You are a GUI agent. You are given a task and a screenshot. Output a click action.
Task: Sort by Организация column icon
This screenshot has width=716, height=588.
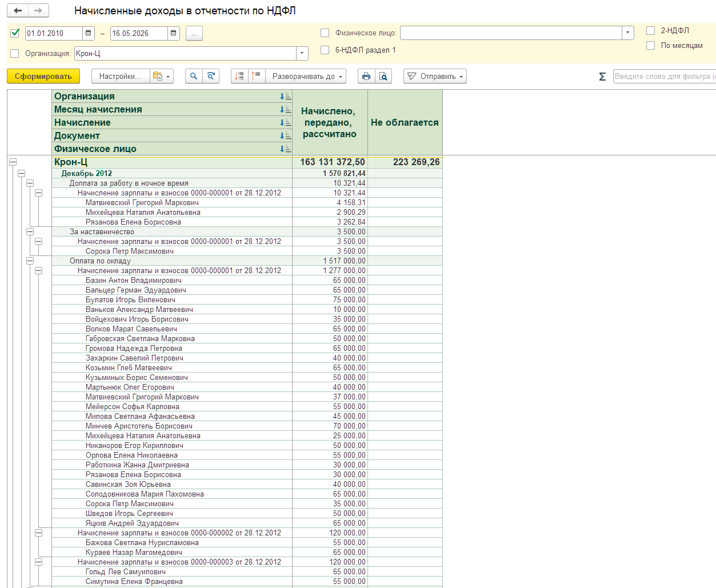[285, 97]
